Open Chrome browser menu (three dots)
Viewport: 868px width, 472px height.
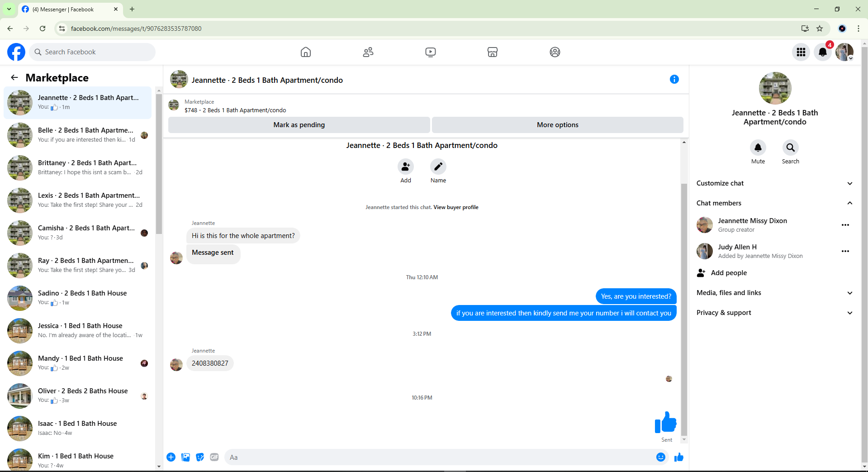[858, 29]
